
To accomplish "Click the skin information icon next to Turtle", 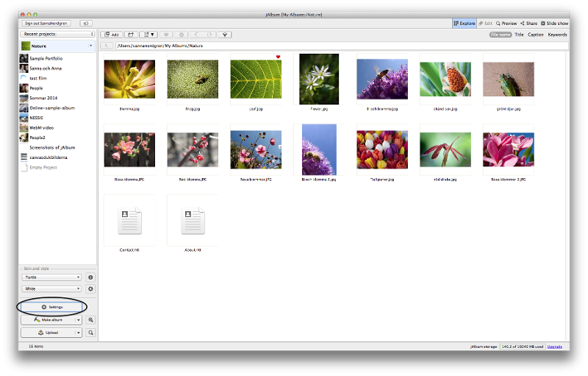I will click(90, 277).
